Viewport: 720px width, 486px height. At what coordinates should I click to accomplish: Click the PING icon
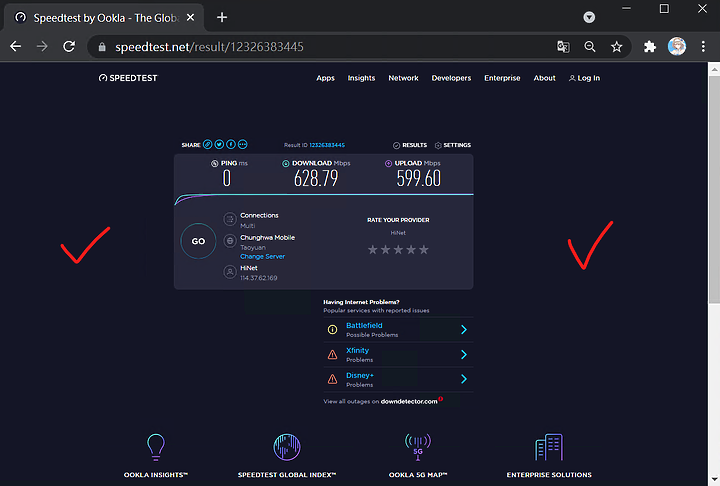click(x=214, y=164)
